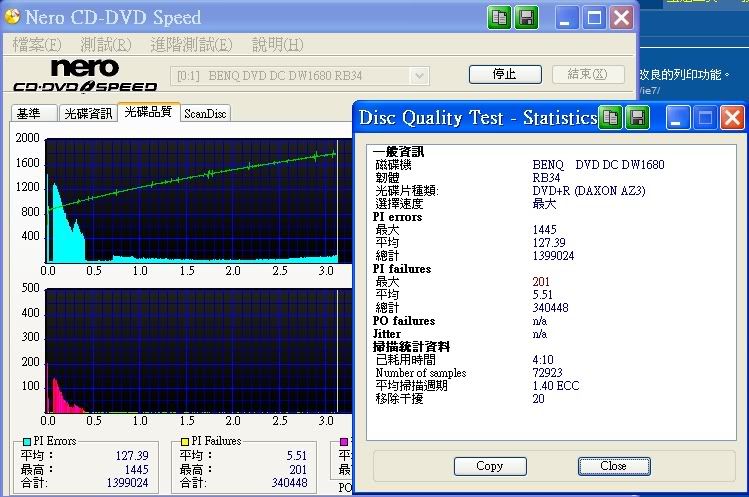Maximize the Nero CD-DVD Speed window
The image size is (749, 497).
[x=594, y=18]
